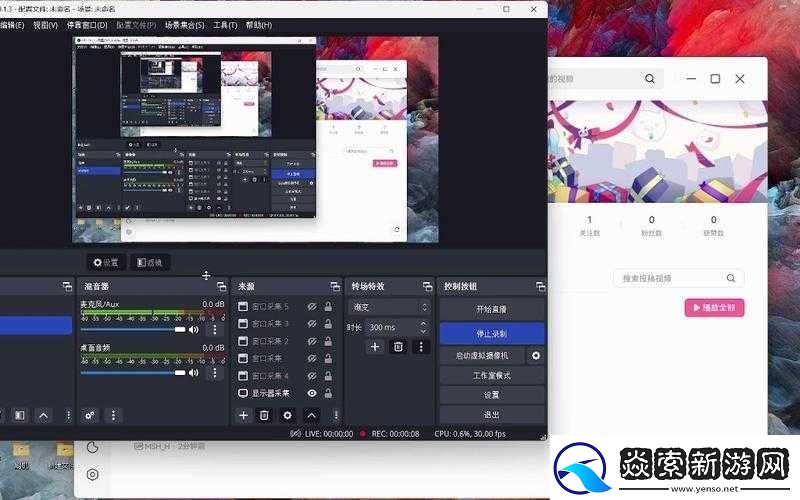
Task: Open source properties gear in Sources panel
Action: point(288,415)
